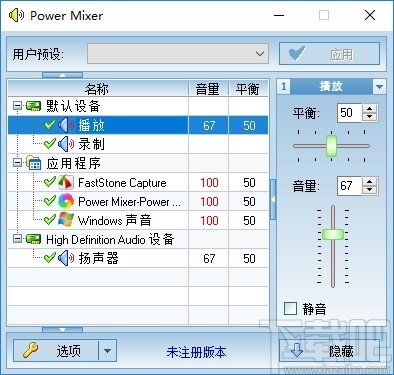394x375 pixels.
Task: Enable the 静音 mute checkbox
Action: click(x=290, y=309)
